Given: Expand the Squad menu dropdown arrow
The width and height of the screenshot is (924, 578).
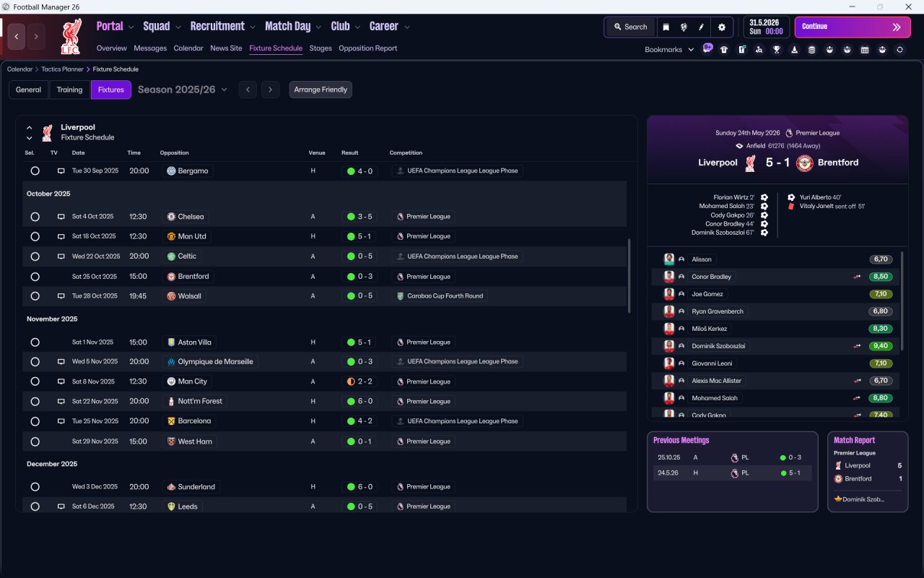Looking at the screenshot, I should point(178,27).
